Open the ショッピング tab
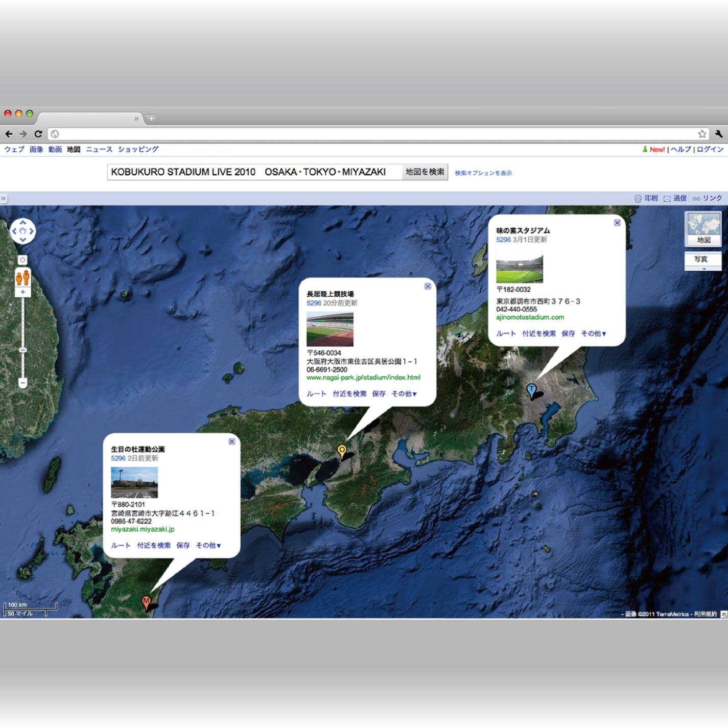 click(138, 149)
